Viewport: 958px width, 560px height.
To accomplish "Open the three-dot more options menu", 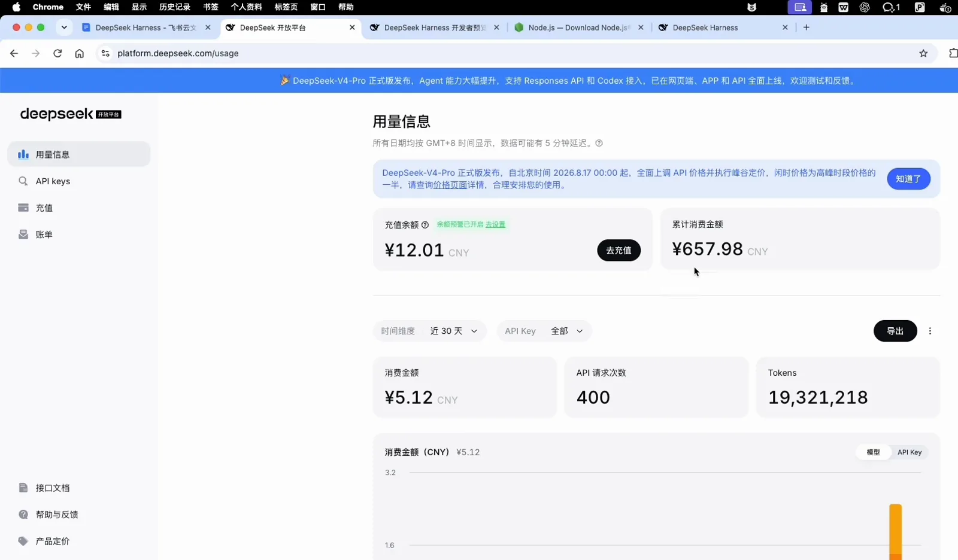I will (x=930, y=331).
